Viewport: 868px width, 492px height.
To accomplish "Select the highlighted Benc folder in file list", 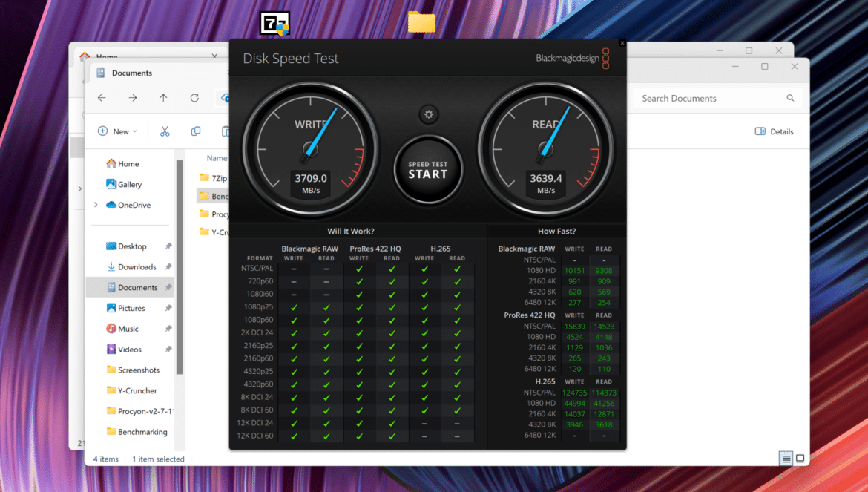I will click(213, 196).
